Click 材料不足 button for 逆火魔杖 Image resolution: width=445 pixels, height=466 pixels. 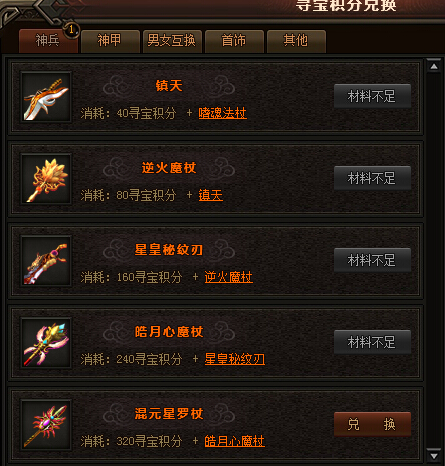point(372,178)
